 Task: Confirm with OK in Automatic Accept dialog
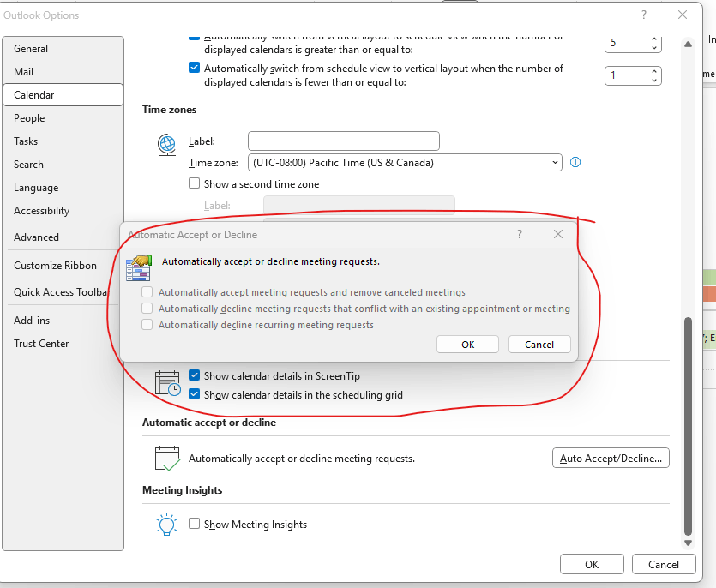point(467,345)
